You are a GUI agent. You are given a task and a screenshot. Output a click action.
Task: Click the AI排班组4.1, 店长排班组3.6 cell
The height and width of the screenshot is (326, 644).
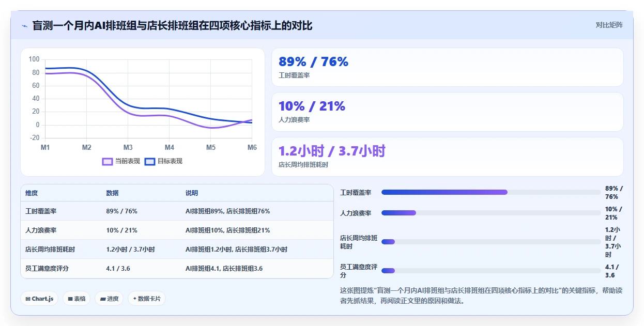pos(224,269)
